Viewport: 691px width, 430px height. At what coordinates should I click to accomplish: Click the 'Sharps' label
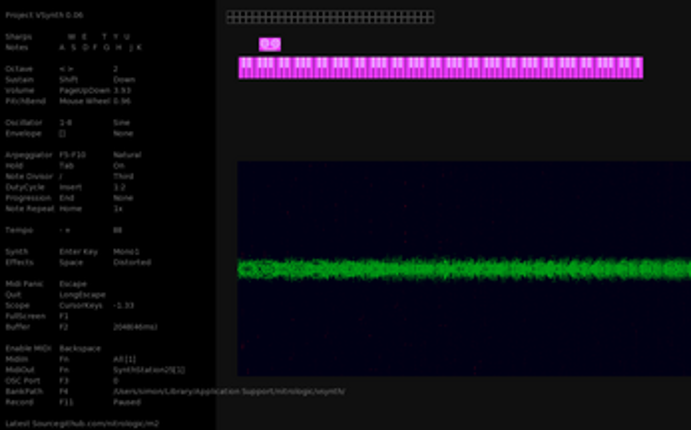pyautogui.click(x=19, y=37)
